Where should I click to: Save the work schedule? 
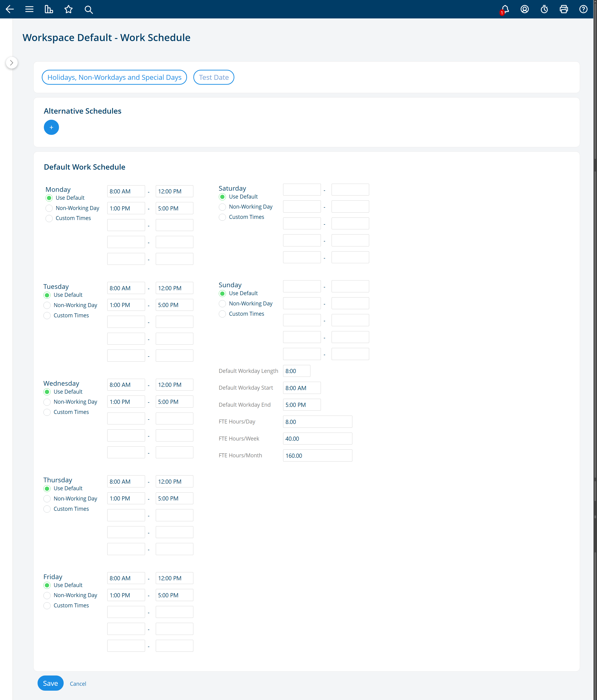(50, 683)
